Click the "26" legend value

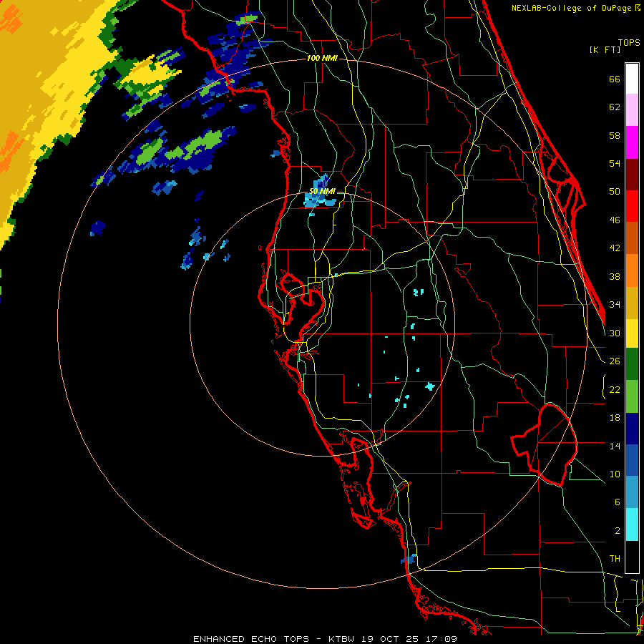[x=615, y=361]
